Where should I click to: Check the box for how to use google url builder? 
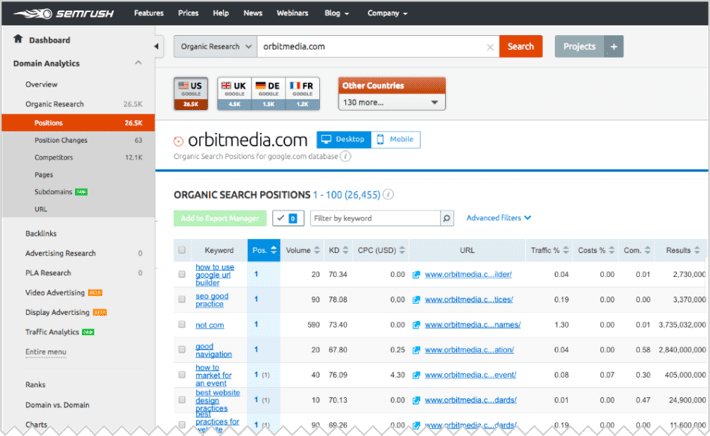182,274
